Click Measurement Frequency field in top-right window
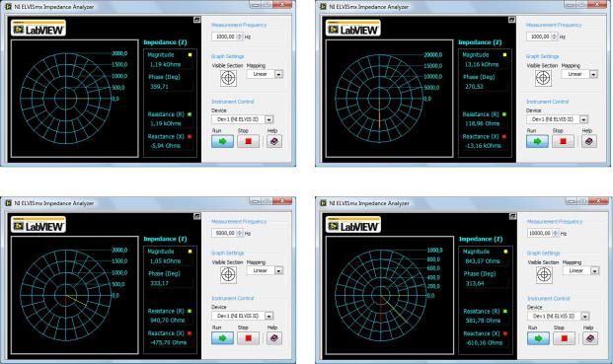 coord(539,36)
